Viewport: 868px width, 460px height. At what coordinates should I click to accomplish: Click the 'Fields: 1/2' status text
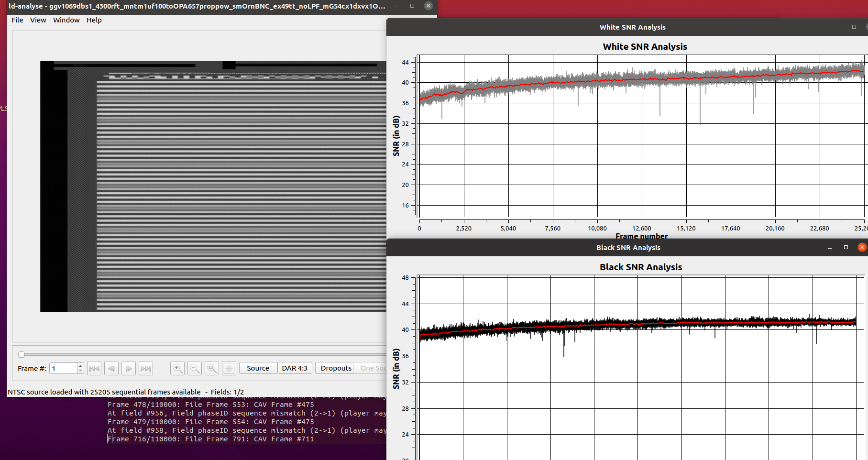(227, 392)
